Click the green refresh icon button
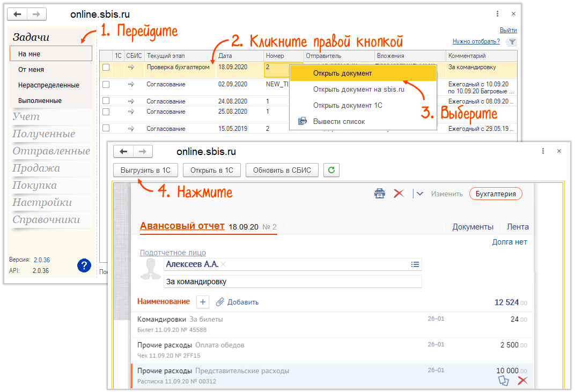 [x=331, y=170]
